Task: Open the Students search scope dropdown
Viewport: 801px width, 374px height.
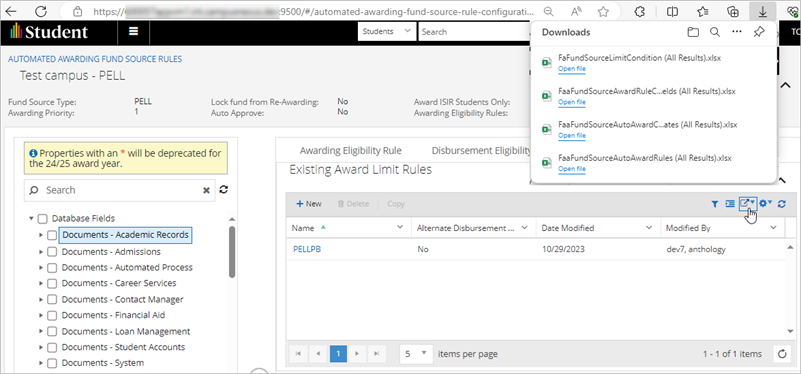Action: pos(387,32)
